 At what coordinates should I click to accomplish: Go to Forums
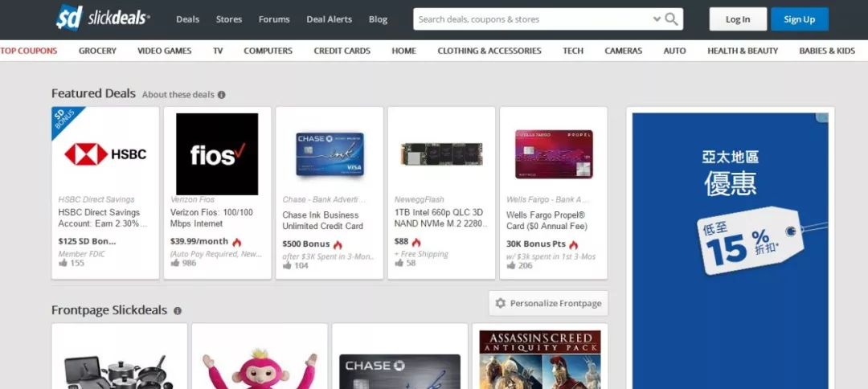tap(274, 19)
